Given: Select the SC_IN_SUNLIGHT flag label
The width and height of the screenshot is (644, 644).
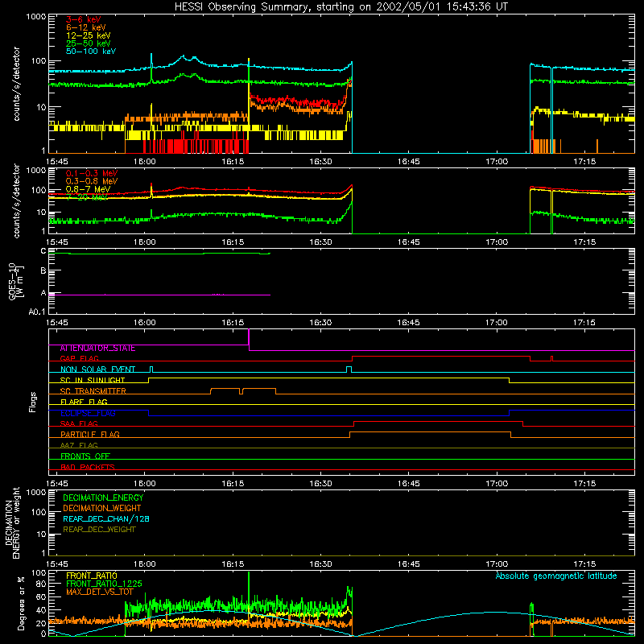Looking at the screenshot, I should 93,380.
